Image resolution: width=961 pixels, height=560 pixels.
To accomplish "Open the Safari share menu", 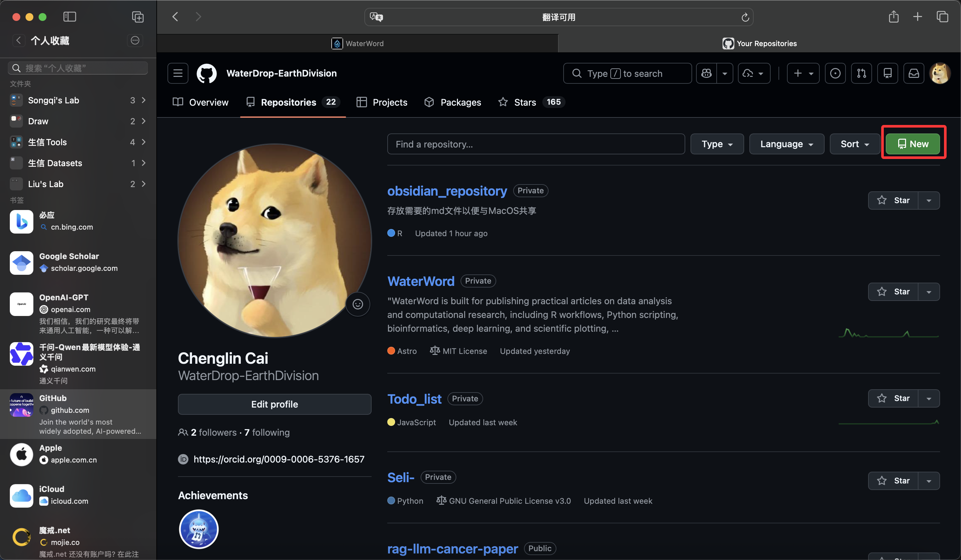I will (894, 17).
